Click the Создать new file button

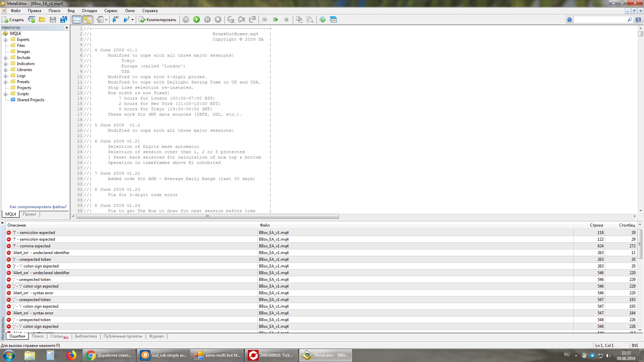(x=13, y=19)
